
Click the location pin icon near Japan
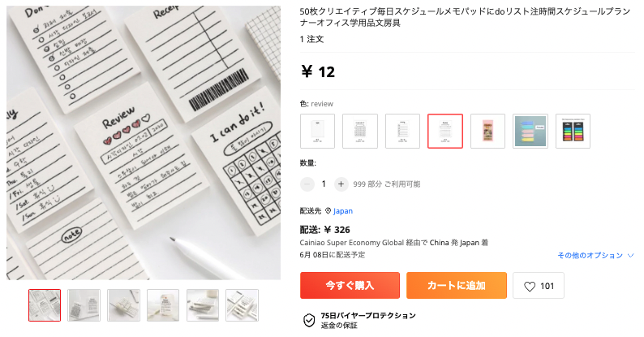pos(328,211)
